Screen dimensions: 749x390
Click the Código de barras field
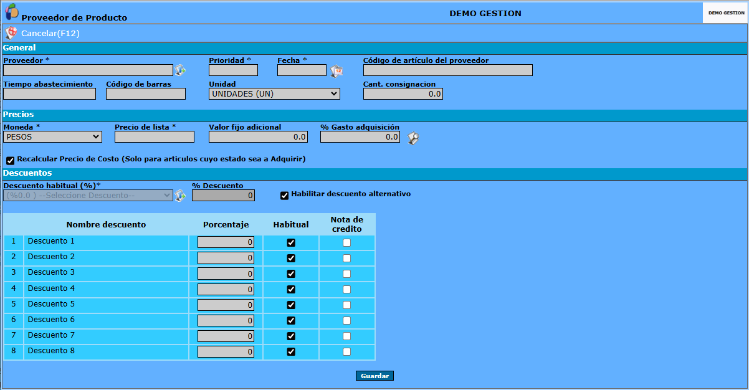pyautogui.click(x=146, y=94)
